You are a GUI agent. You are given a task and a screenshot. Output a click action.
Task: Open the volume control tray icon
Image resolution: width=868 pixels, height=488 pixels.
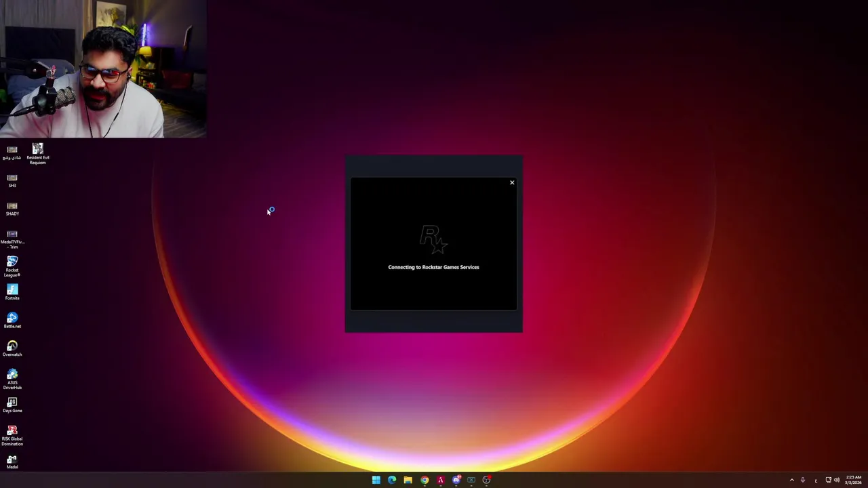pos(837,480)
